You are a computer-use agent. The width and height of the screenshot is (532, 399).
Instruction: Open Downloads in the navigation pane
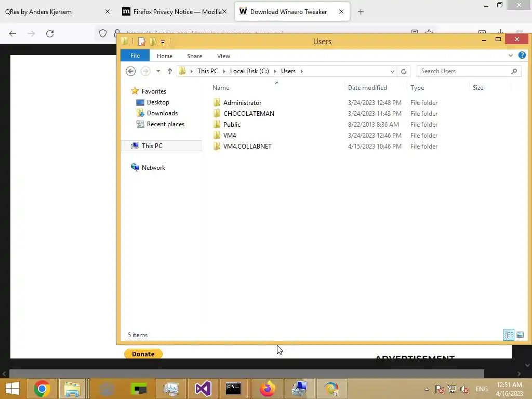click(x=162, y=113)
